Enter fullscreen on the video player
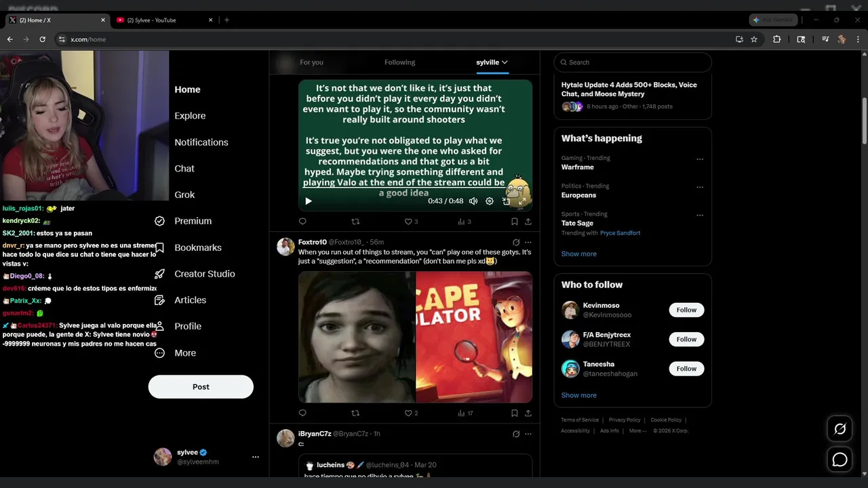Viewport: 868px width, 488px height. 522,201
